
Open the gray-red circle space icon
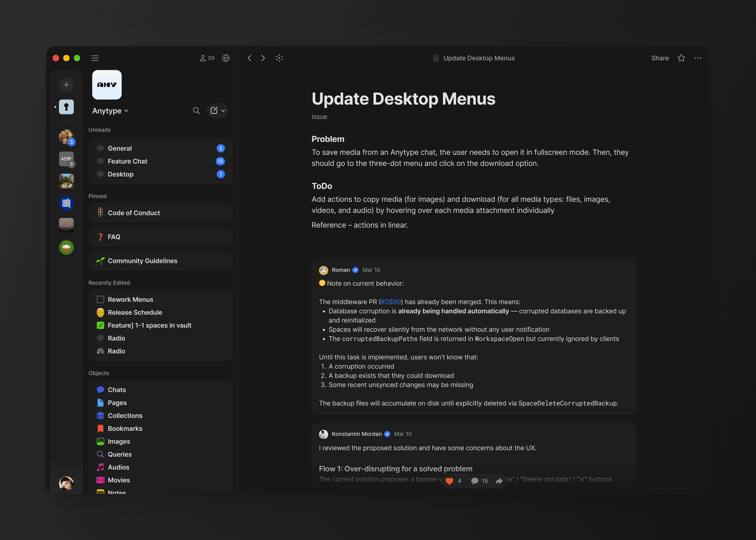pyautogui.click(x=66, y=225)
